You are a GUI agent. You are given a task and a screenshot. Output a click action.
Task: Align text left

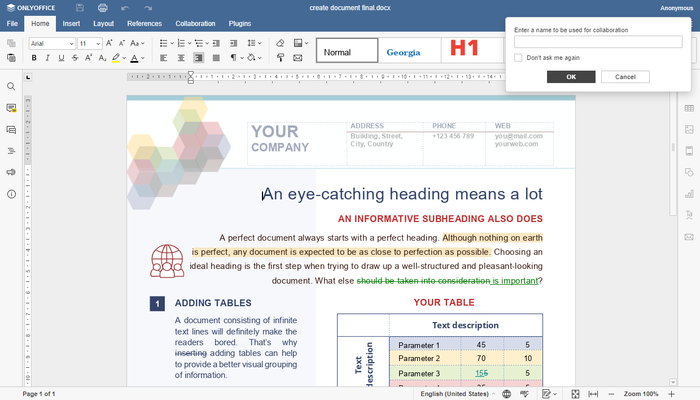pyautogui.click(x=164, y=57)
